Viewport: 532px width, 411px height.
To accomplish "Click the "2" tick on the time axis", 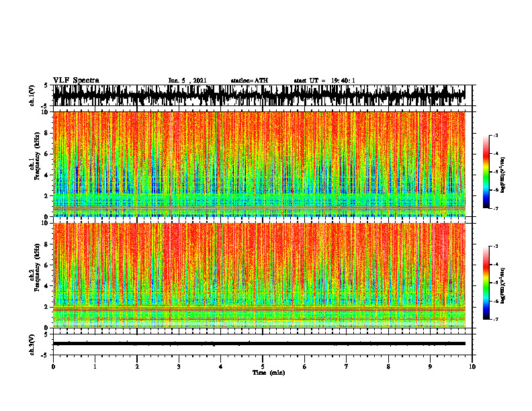I will click(137, 367).
